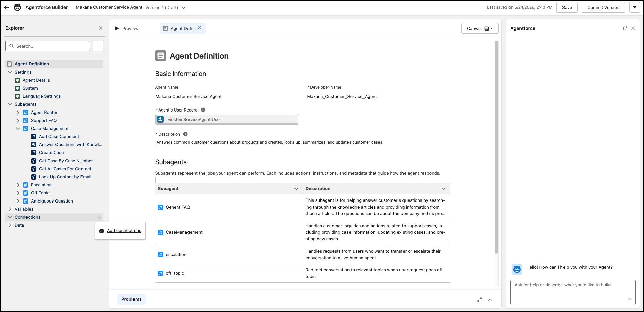Viewport: 644px width, 312px height.
Task: Click the Add Case Comment action icon
Action: 34,137
